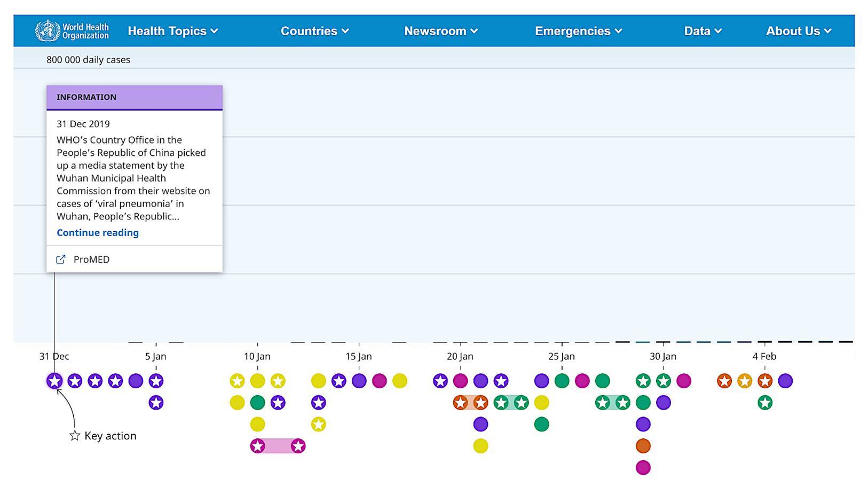Expand the Emergencies dropdown
Image resolution: width=868 pixels, height=487 pixels.
578,31
